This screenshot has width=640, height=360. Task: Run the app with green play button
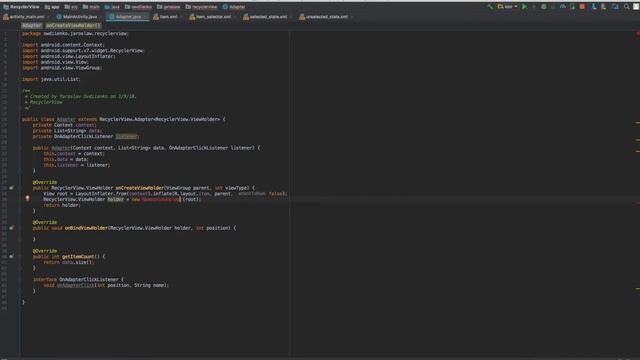(524, 7)
